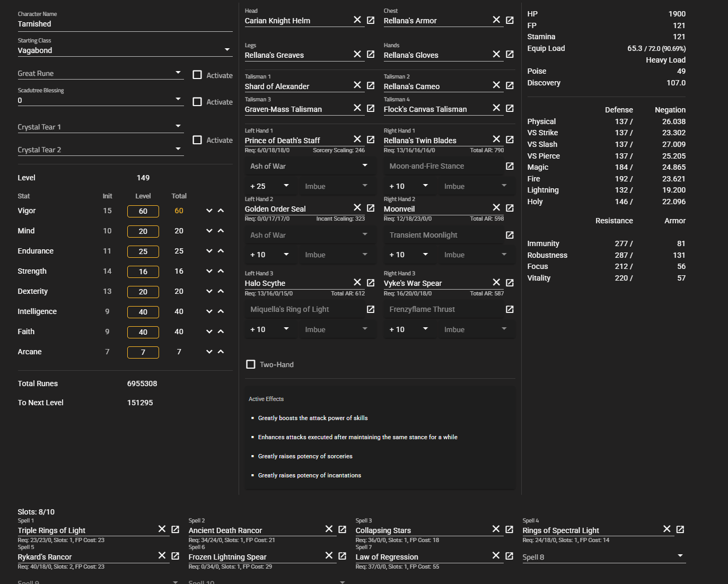Remove Shard of Alexander talisman
This screenshot has width=728, height=584.
(x=357, y=85)
